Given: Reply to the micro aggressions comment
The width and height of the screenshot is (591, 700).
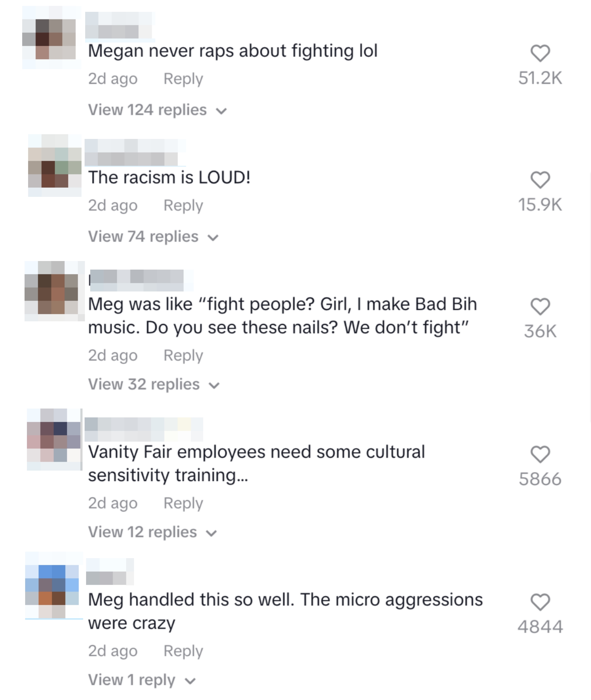Looking at the screenshot, I should click(x=183, y=651).
